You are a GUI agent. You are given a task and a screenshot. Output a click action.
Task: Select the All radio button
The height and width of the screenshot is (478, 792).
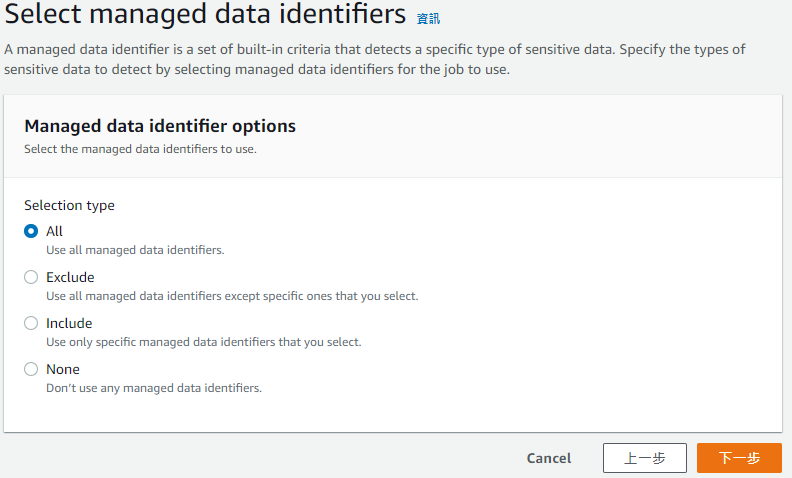[x=31, y=231]
